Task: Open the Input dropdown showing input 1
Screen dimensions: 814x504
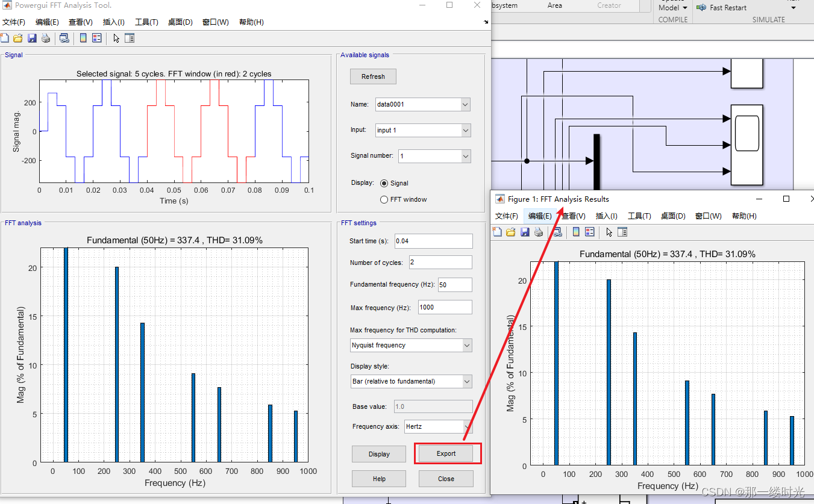Action: pyautogui.click(x=422, y=130)
